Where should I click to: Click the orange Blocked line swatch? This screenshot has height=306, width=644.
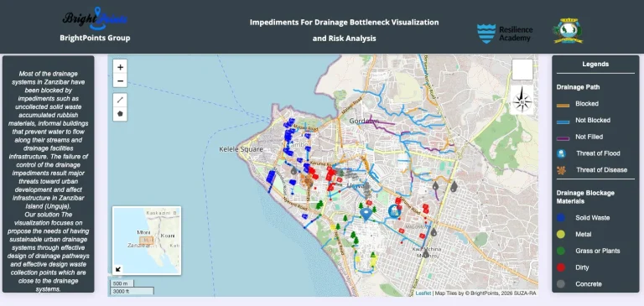563,105
